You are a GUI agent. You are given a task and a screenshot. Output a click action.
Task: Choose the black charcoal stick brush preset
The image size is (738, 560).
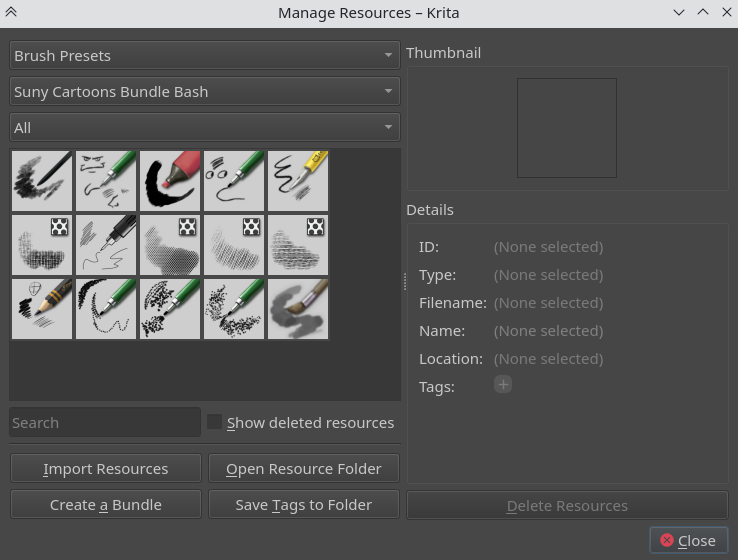[42, 181]
